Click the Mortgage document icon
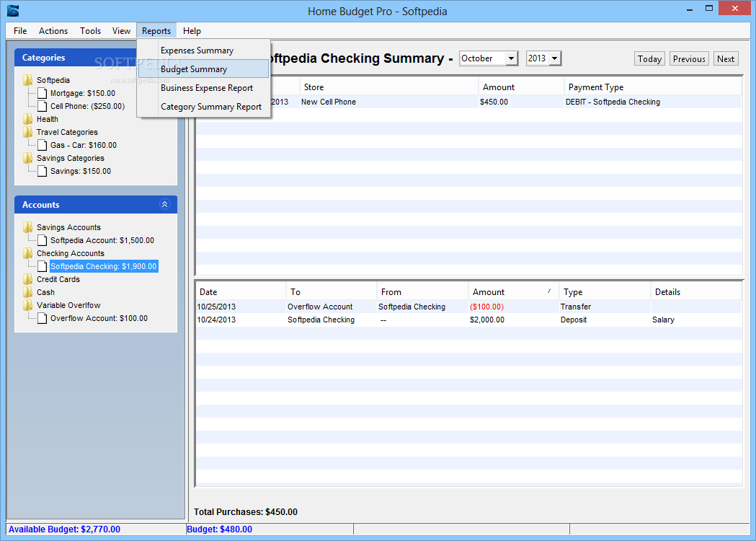The width and height of the screenshot is (756, 541). 43,93
